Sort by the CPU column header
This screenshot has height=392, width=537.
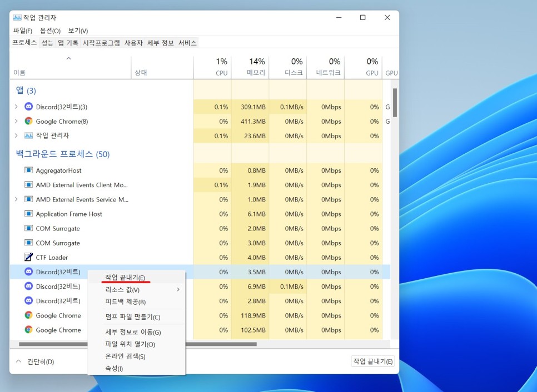212,67
